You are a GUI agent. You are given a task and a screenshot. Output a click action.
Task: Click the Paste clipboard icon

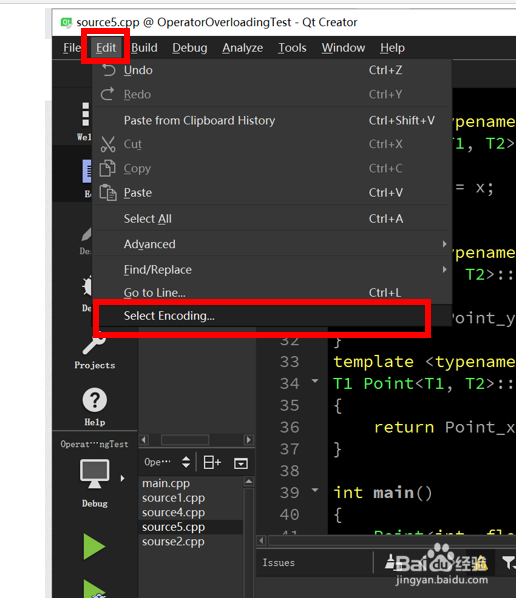pos(108,192)
